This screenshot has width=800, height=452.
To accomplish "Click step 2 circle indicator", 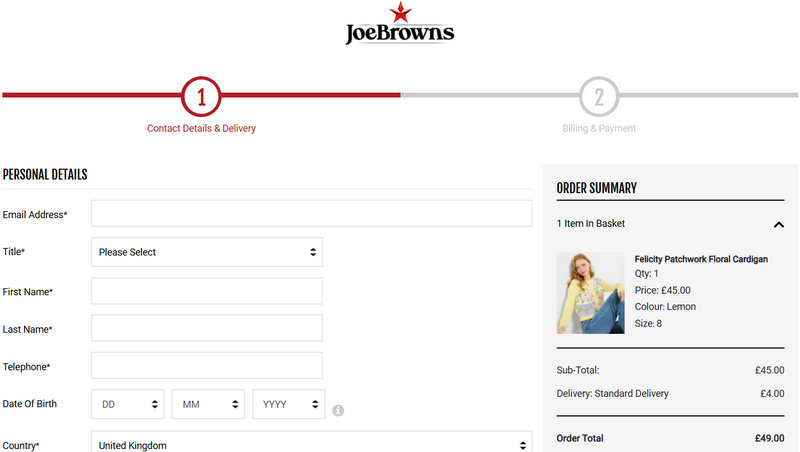I will pyautogui.click(x=599, y=96).
